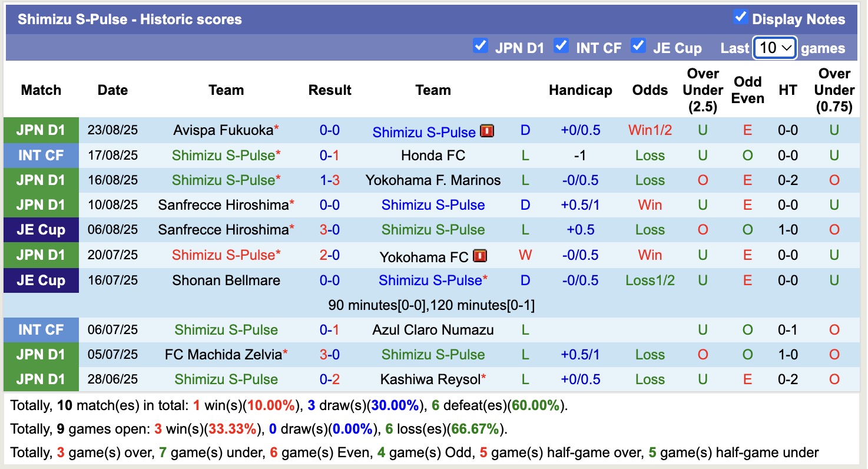Click the Odds column header
This screenshot has width=868, height=469.
(650, 90)
